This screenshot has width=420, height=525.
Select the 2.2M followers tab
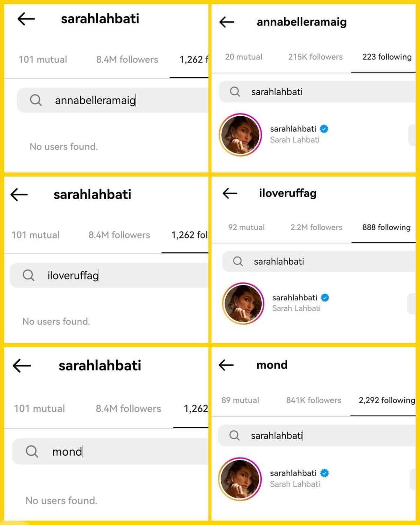pos(316,227)
